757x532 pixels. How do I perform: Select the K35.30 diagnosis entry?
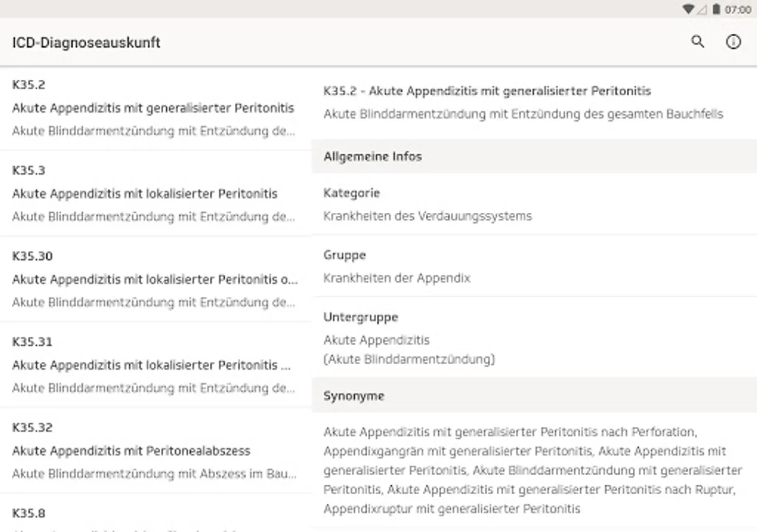click(x=154, y=279)
